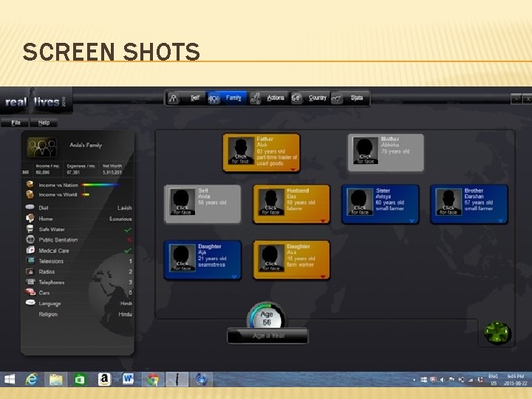Click the Country globe icon
This screenshot has width=532, height=399.
[x=296, y=98]
